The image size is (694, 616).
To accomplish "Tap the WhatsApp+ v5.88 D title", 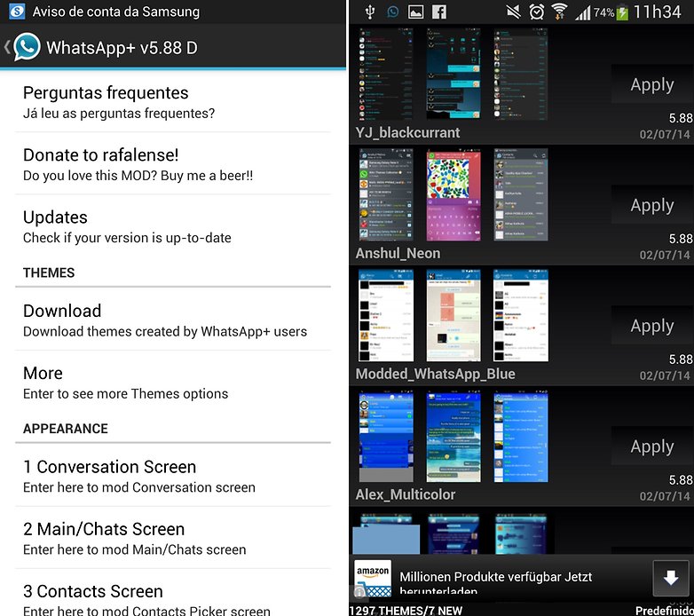I will coord(122,48).
